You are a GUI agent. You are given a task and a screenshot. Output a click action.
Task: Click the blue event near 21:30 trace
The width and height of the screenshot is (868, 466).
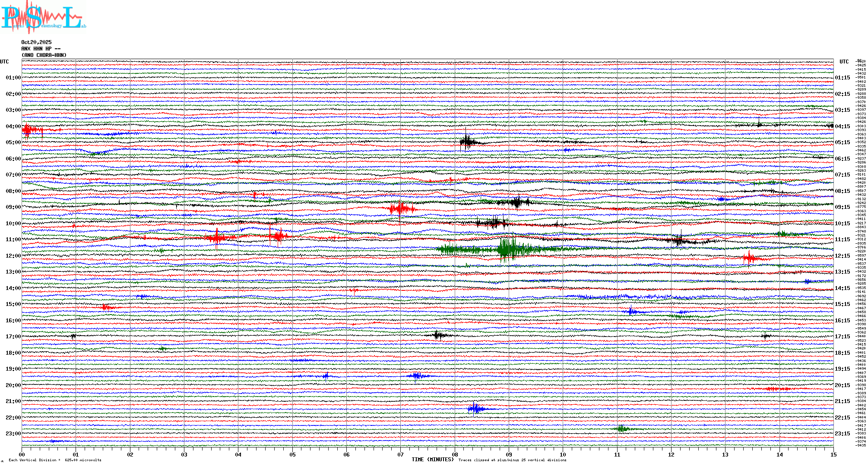475,409
